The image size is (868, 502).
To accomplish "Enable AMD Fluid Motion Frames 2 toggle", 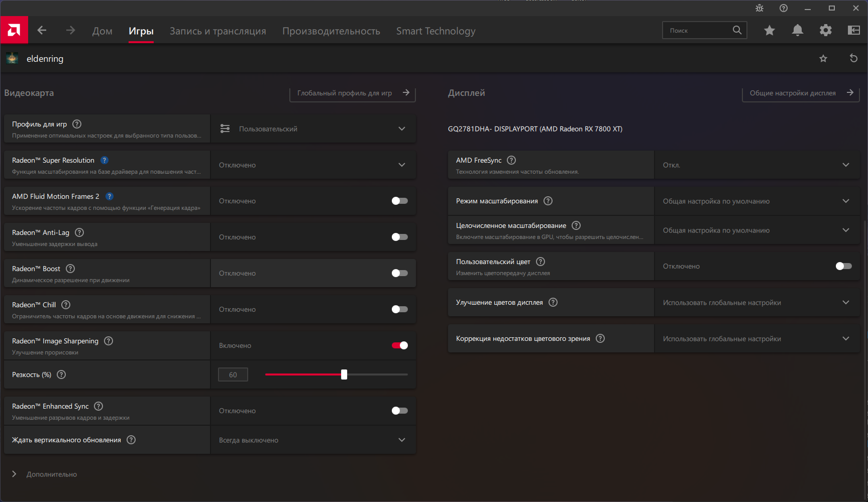I will pos(400,201).
